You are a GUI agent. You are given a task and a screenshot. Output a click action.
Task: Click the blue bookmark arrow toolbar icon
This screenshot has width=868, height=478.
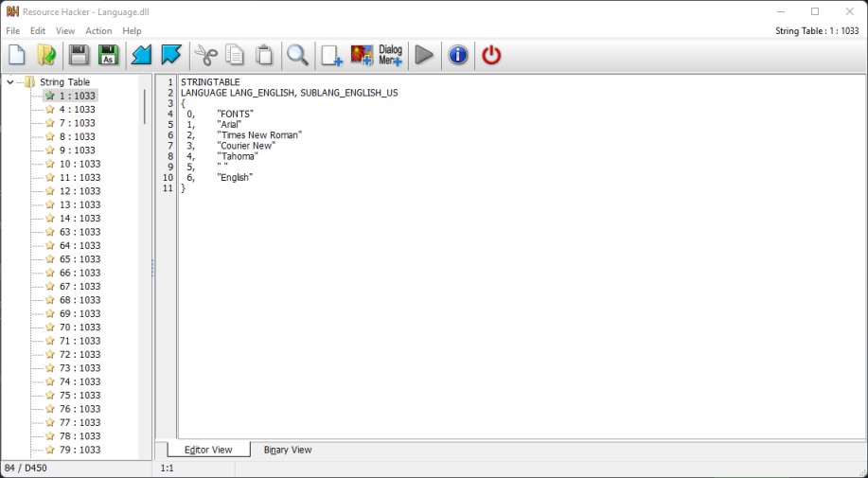[x=171, y=55]
